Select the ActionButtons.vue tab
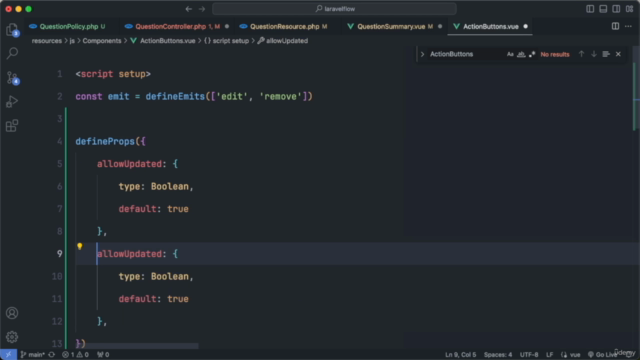Image resolution: width=640 pixels, height=360 pixels. point(490,26)
